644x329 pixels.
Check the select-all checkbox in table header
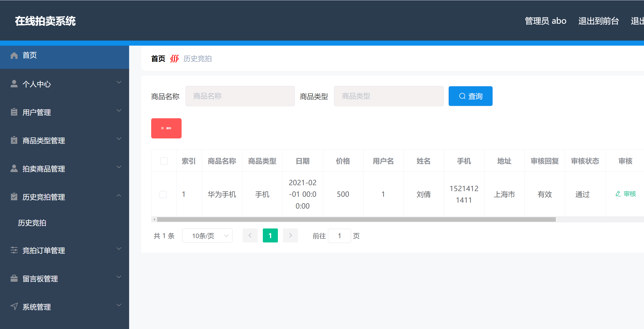tap(164, 161)
